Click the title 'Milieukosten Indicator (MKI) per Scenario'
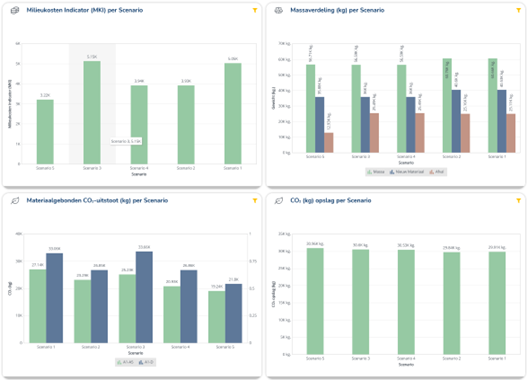The width and height of the screenshot is (528, 380). [x=85, y=10]
